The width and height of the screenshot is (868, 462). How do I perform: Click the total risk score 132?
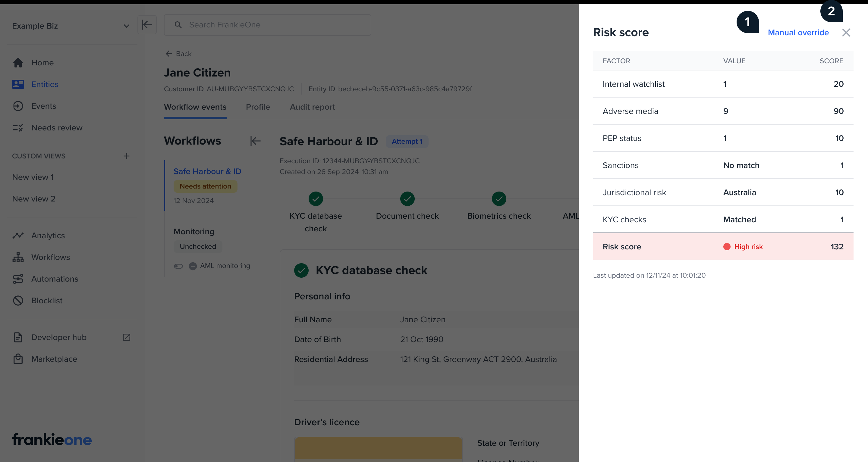(837, 247)
